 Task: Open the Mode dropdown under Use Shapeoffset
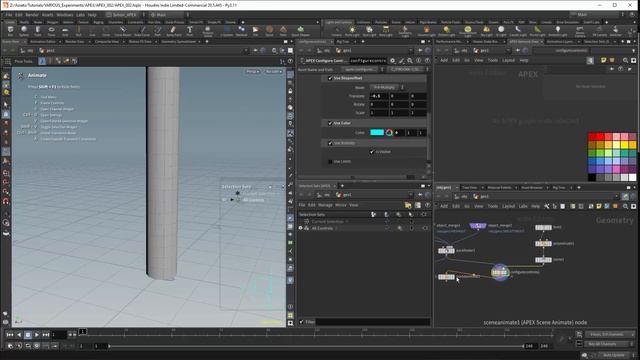tap(387, 87)
